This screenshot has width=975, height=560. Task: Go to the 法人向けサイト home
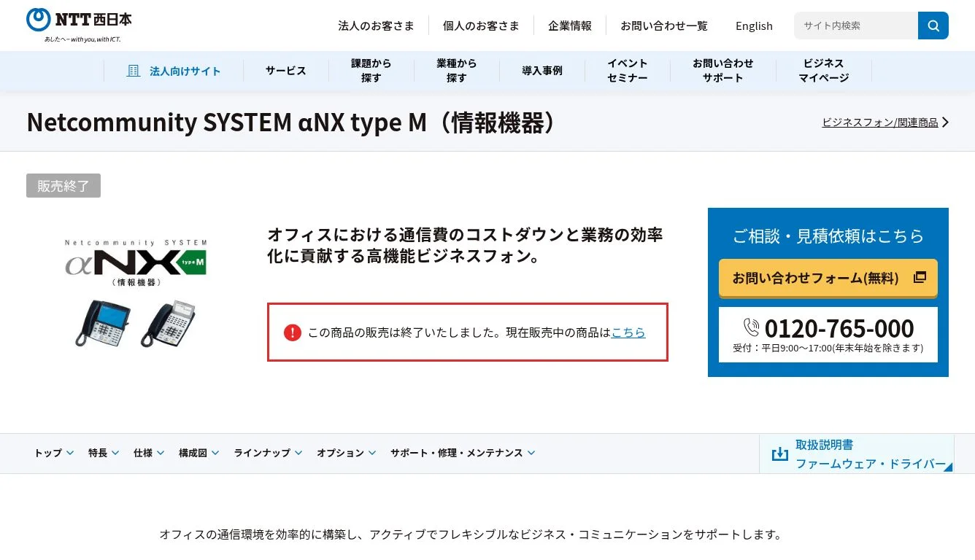174,71
